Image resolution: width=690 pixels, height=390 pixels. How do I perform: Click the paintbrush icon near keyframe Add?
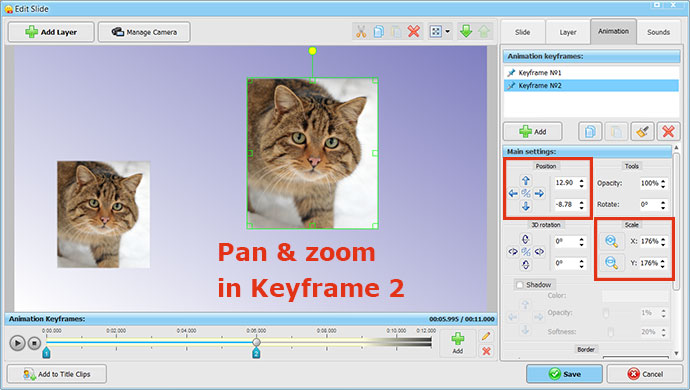tap(642, 132)
